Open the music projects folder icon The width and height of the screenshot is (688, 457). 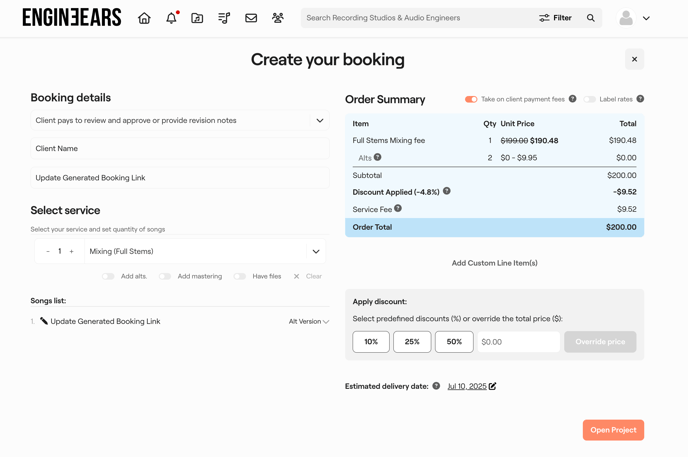[x=197, y=18]
